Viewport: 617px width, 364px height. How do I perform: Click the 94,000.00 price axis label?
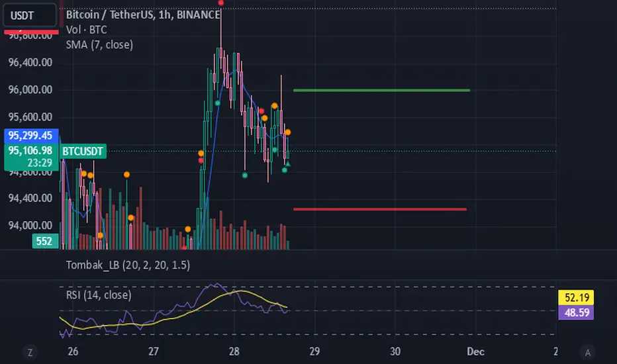tap(30, 226)
